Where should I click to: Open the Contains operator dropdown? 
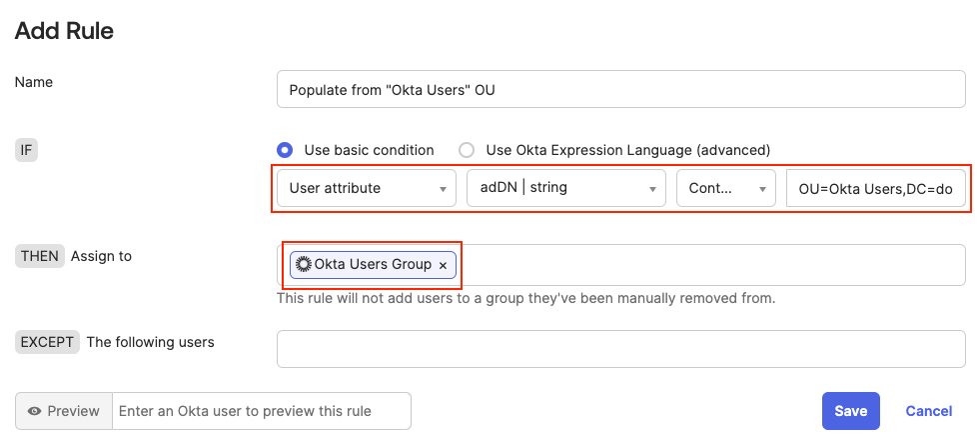click(725, 187)
